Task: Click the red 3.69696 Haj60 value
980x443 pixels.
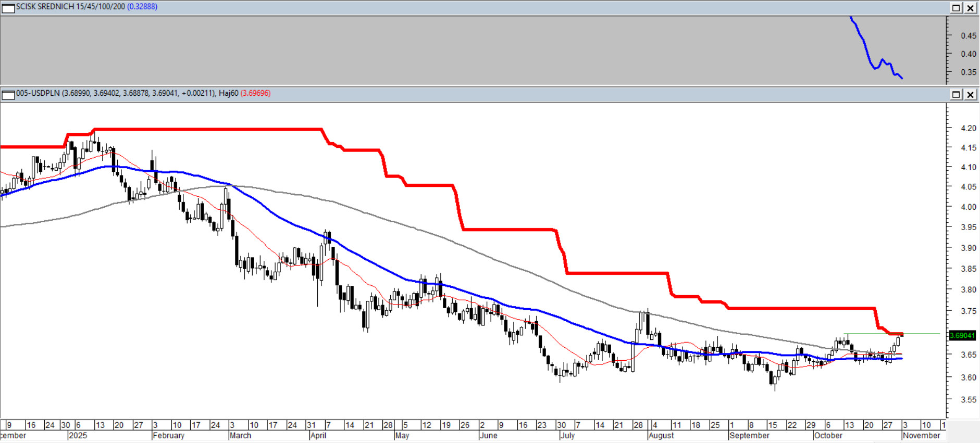Action: [x=255, y=93]
